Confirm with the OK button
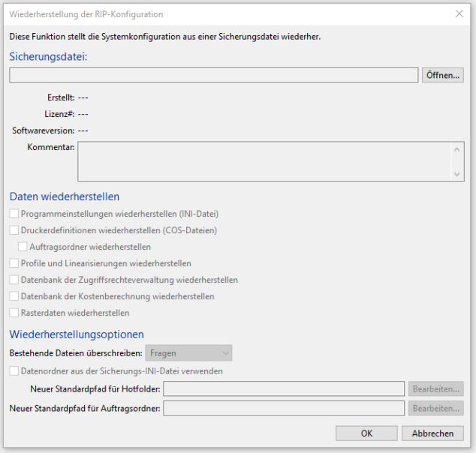476x453 pixels. tap(366, 433)
